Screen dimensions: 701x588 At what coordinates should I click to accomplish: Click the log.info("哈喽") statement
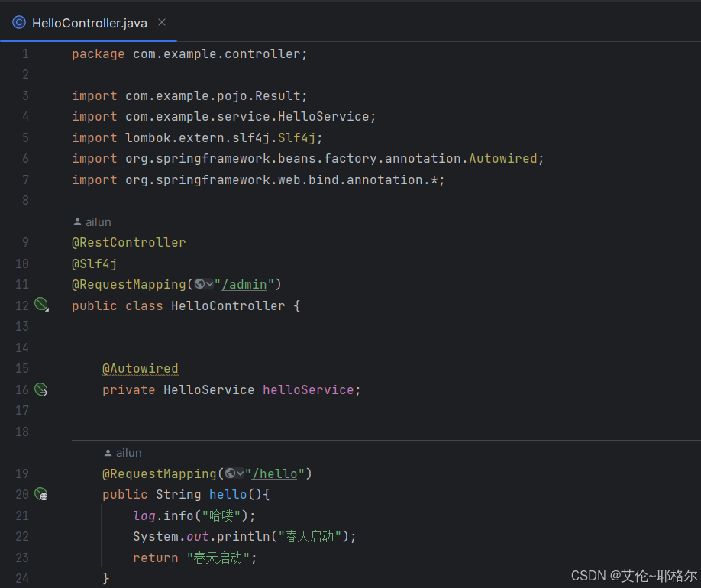click(x=195, y=515)
